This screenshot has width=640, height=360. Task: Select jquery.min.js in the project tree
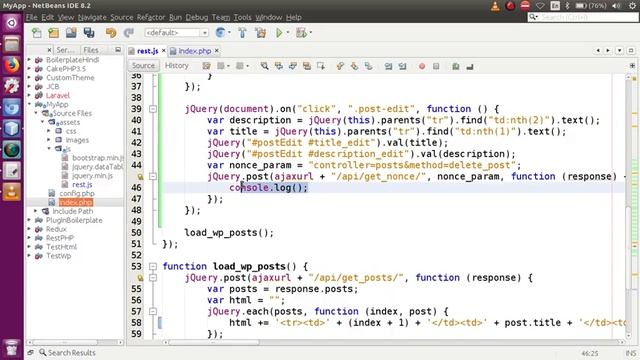92,176
